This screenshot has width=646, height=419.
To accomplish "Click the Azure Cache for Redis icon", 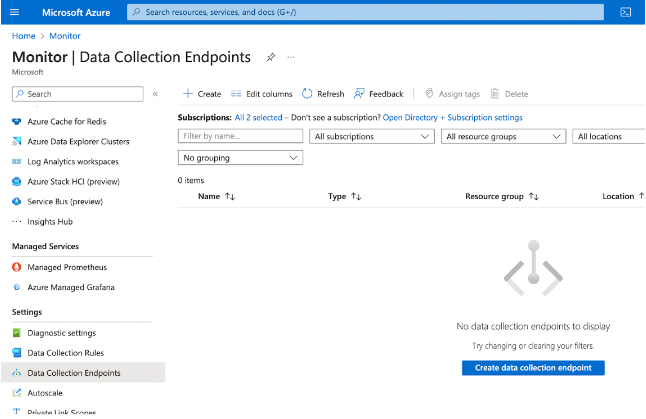I will (x=16, y=122).
